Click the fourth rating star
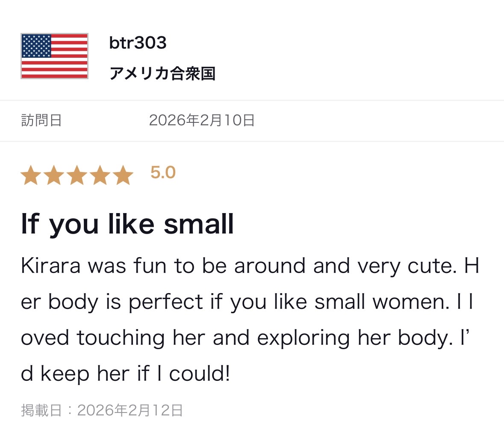This screenshot has height=445, width=504. click(100, 175)
